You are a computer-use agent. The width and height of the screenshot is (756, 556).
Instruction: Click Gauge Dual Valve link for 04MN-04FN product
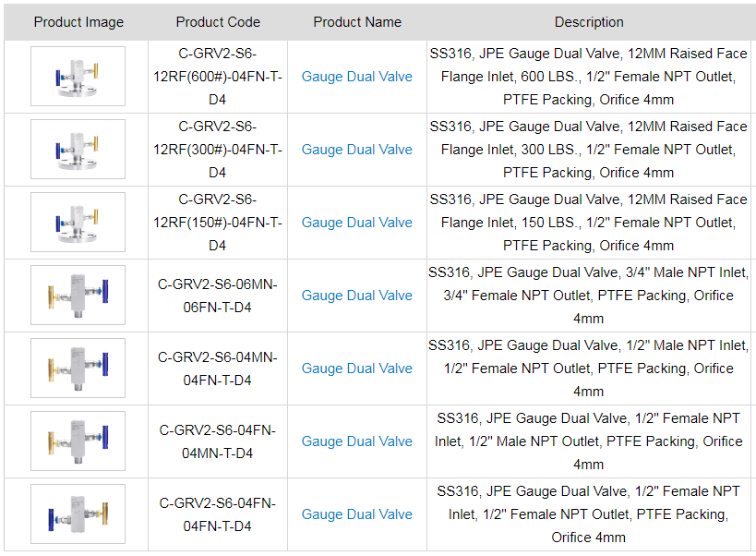356,369
